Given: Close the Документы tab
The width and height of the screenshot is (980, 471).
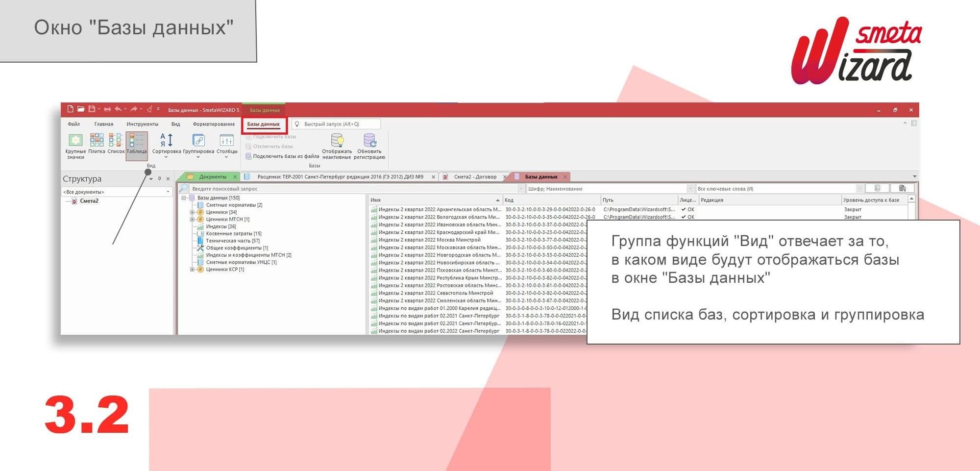Looking at the screenshot, I should (235, 177).
